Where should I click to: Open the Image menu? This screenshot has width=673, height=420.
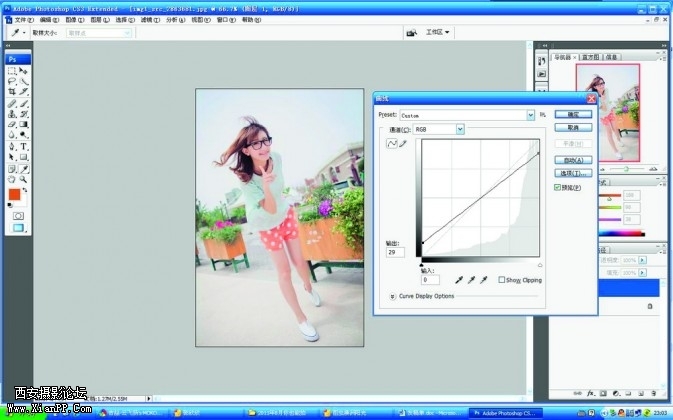(75, 20)
